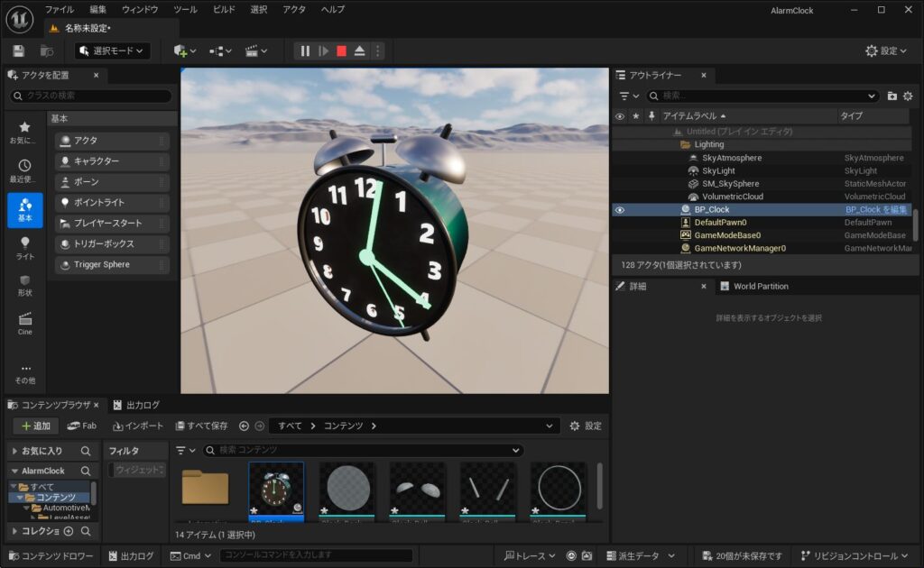Switch to the World Partition tab

click(760, 286)
